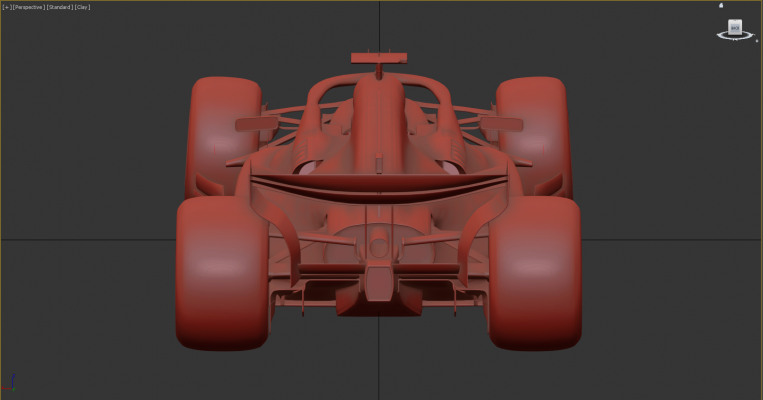Open the Clay per-view preference menu

click(x=82, y=7)
